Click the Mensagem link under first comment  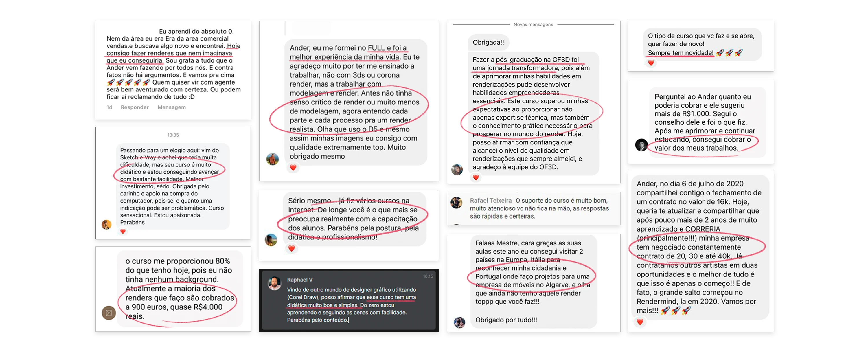click(x=172, y=107)
